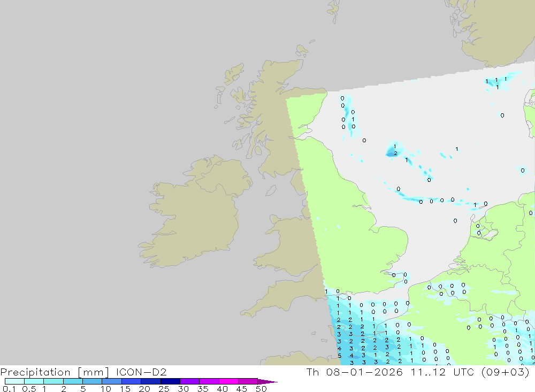Click the magenta swatch between 40 and 45

pos(228,381)
